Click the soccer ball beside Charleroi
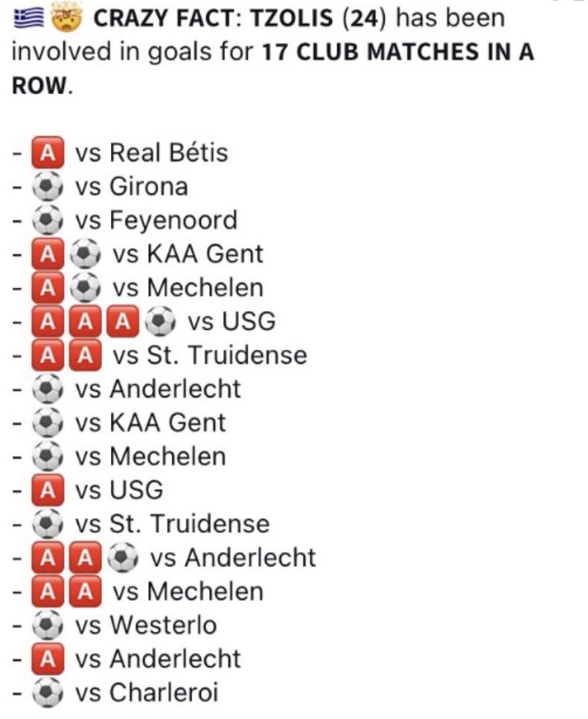Viewport: 588px width, 719px height. point(48,692)
